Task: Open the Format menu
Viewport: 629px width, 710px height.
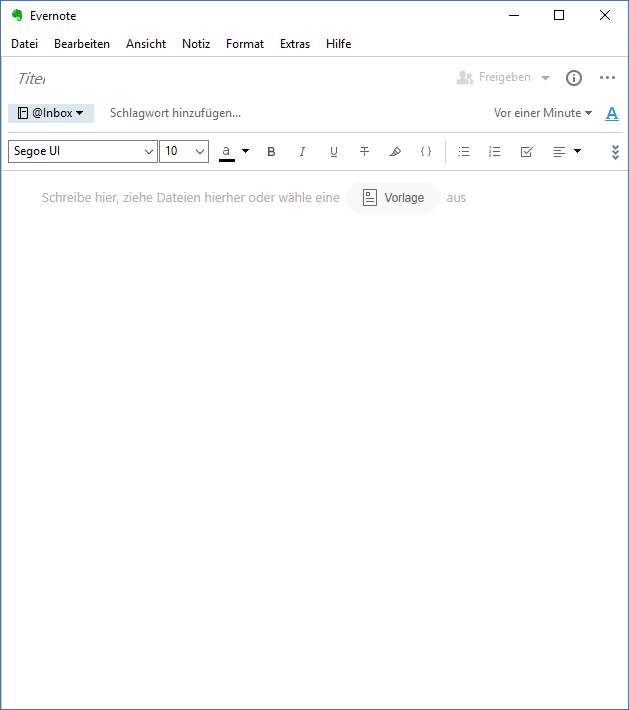Action: click(245, 44)
